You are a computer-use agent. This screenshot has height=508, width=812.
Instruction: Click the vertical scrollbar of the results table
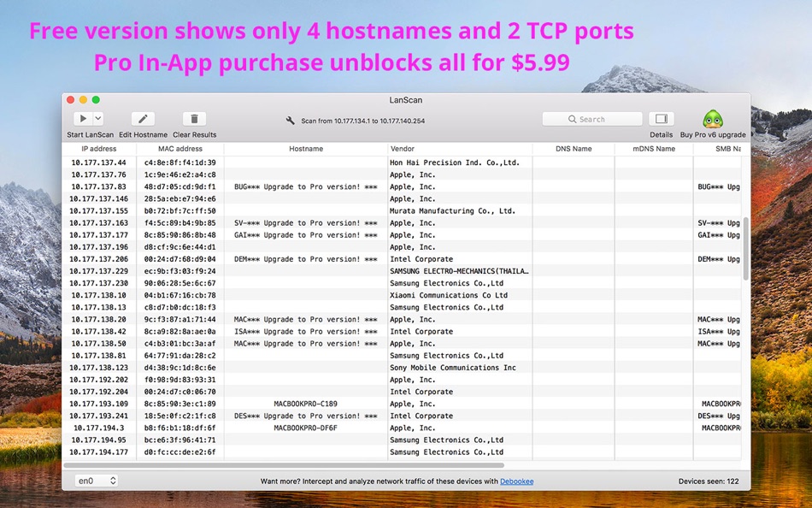click(x=745, y=249)
